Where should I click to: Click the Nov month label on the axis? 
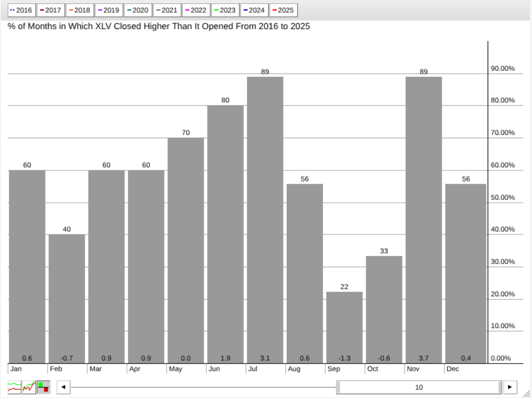point(413,369)
